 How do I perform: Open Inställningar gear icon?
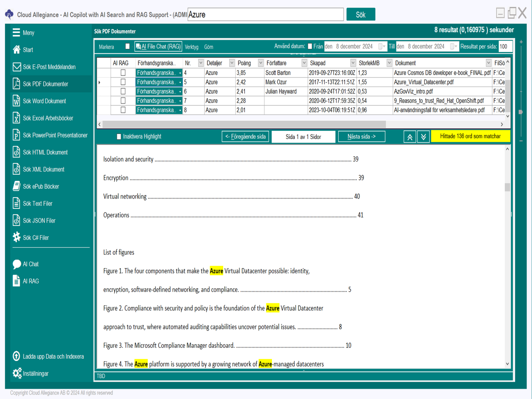tap(17, 373)
